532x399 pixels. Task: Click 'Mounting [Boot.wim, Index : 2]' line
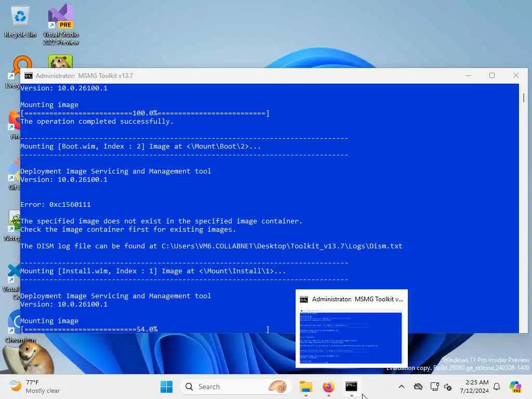[x=140, y=147]
